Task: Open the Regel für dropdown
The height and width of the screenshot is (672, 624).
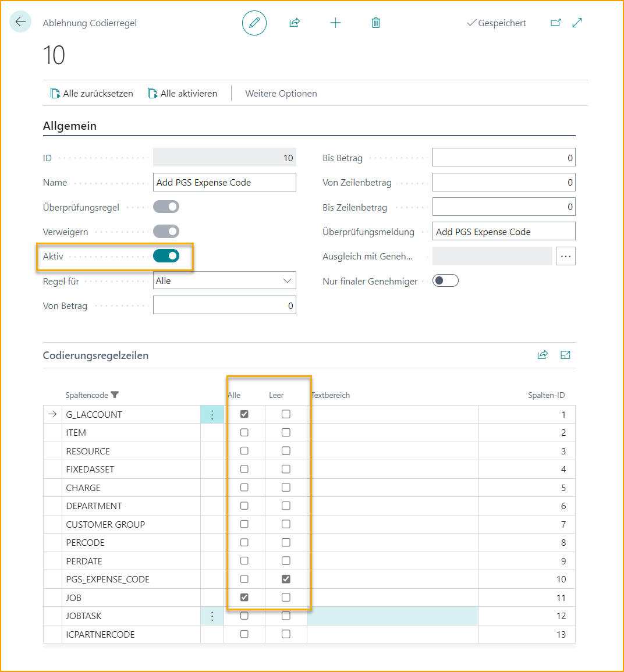Action: pyautogui.click(x=224, y=280)
